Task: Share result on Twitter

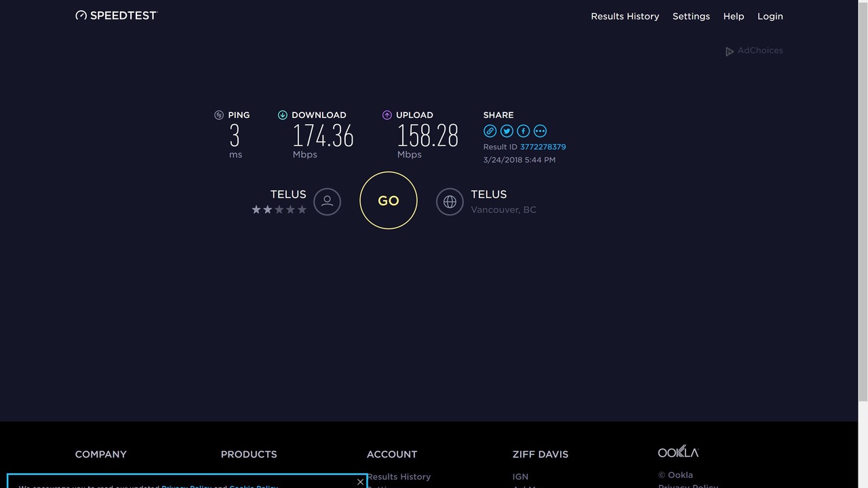Action: tap(507, 131)
